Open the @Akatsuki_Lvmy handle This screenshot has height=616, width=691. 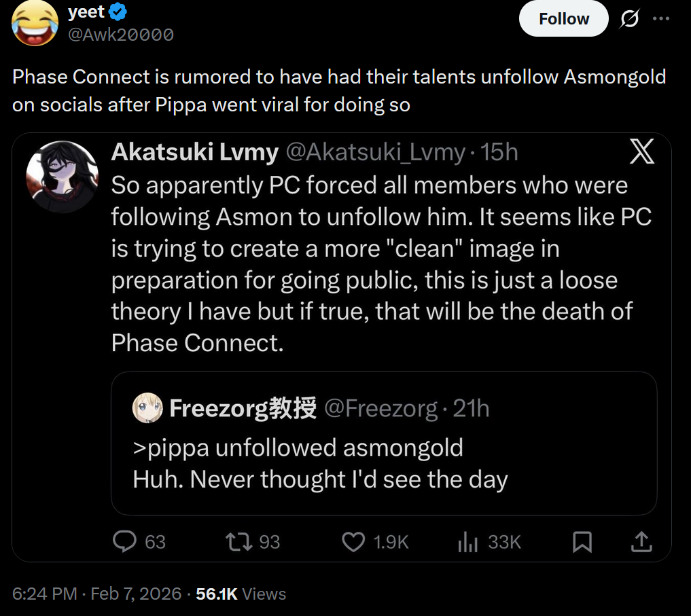(376, 153)
